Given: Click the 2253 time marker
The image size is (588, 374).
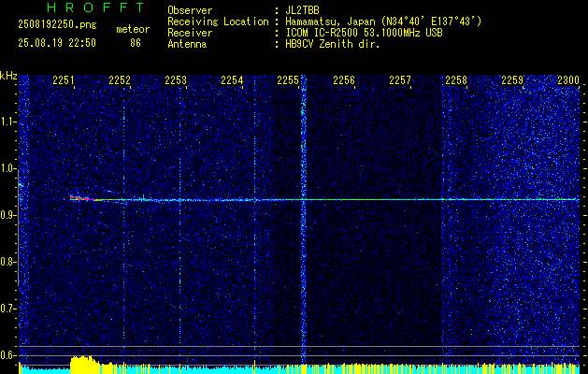Looking at the screenshot, I should [176, 79].
